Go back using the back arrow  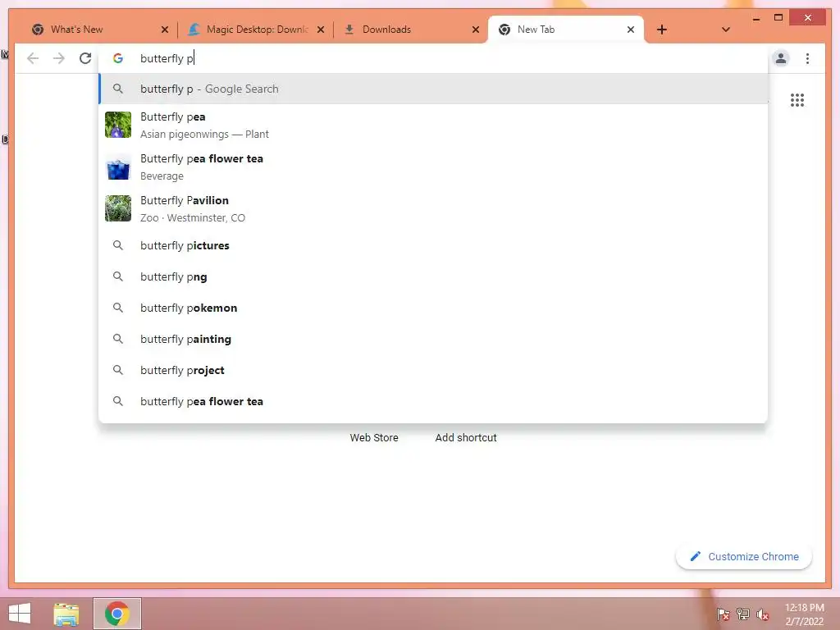tap(33, 58)
